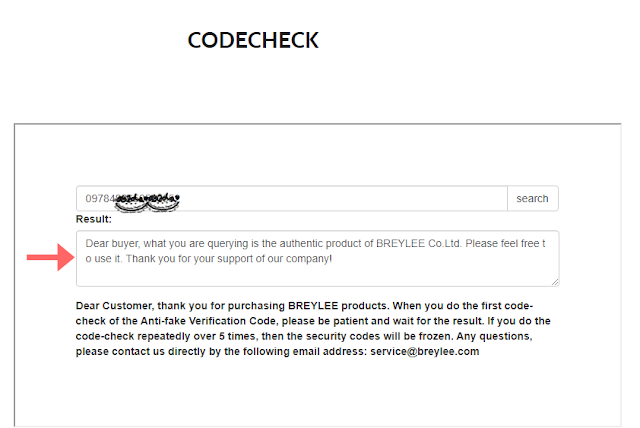This screenshot has height=428, width=640.
Task: Click the red arrow pointing at result
Action: point(51,257)
